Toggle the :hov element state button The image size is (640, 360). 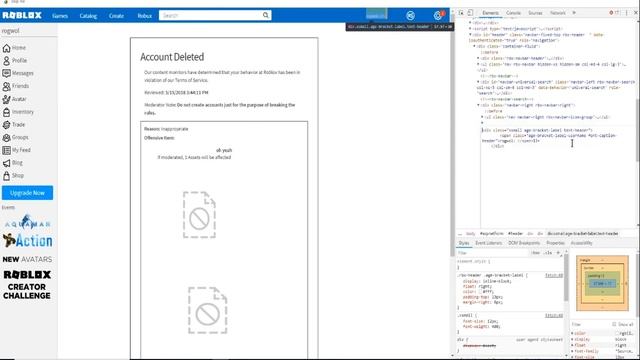[x=536, y=253]
